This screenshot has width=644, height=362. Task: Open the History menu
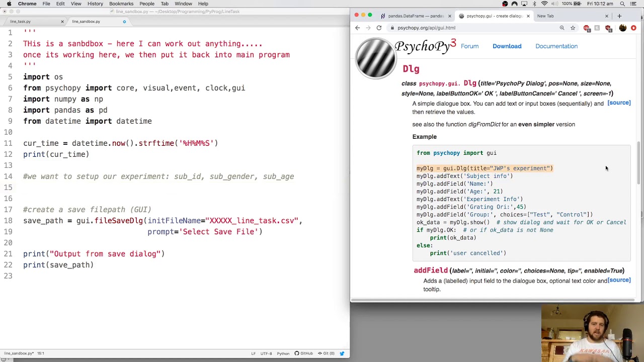[95, 4]
